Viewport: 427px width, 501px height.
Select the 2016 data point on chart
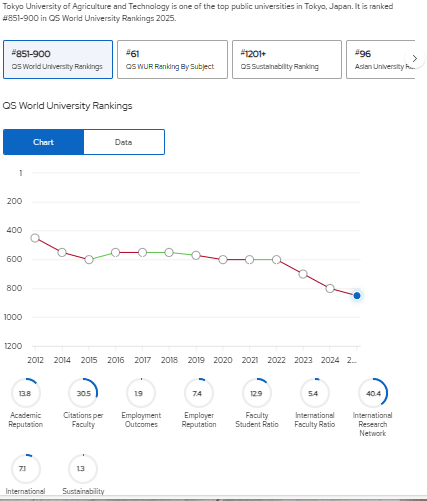115,252
